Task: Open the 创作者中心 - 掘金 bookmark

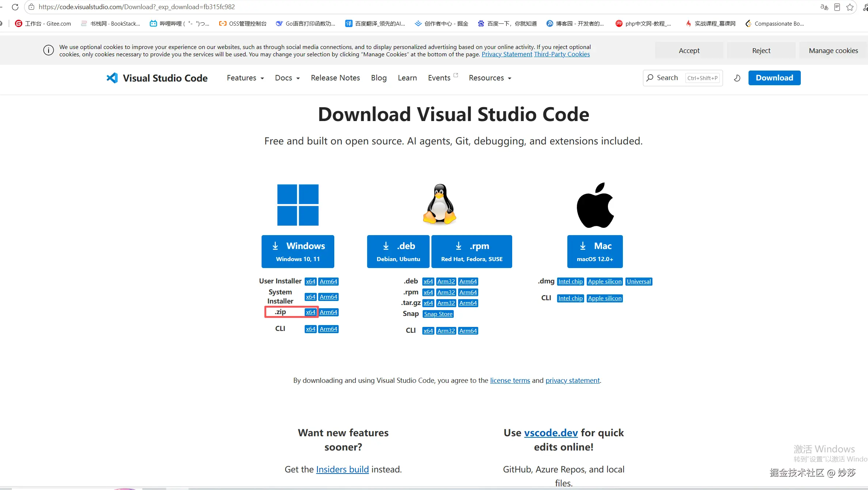Action: click(441, 23)
